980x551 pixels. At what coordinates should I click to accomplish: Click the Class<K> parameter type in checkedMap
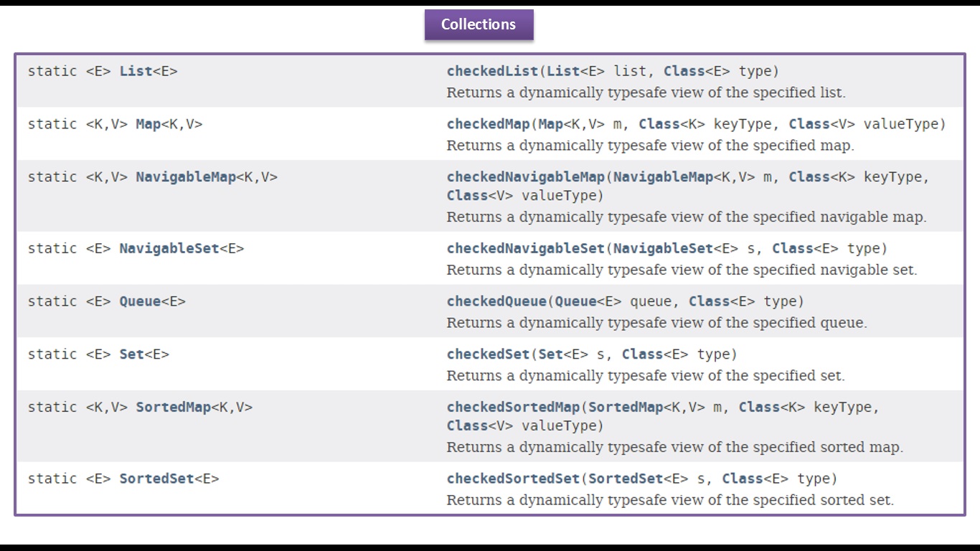pos(659,124)
